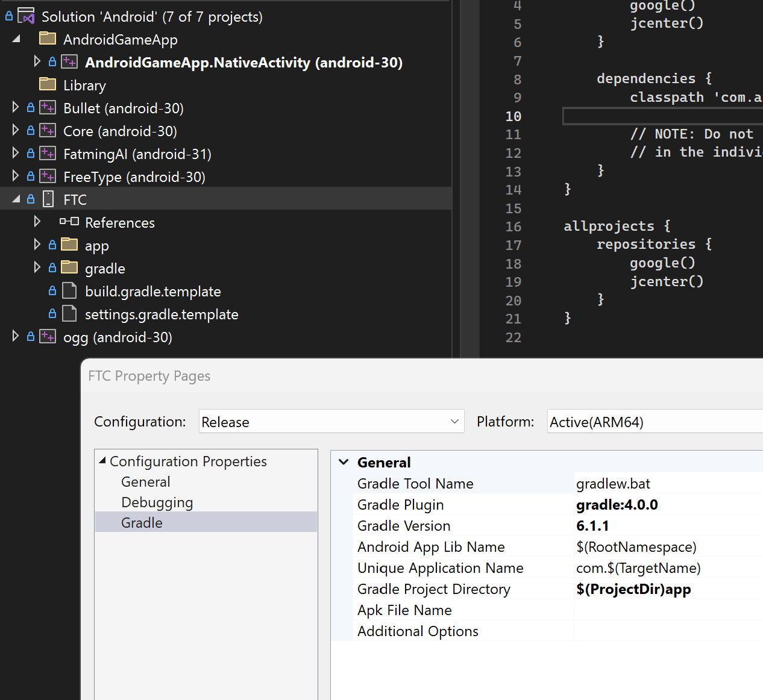Collapse the Configuration Properties tree
Screen dimensions: 763x700
[x=102, y=461]
